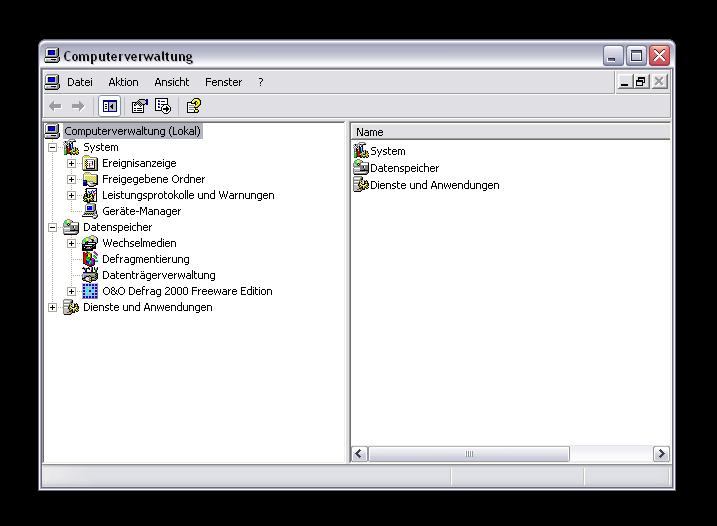Toggle the console tree show/hide button

point(110,106)
